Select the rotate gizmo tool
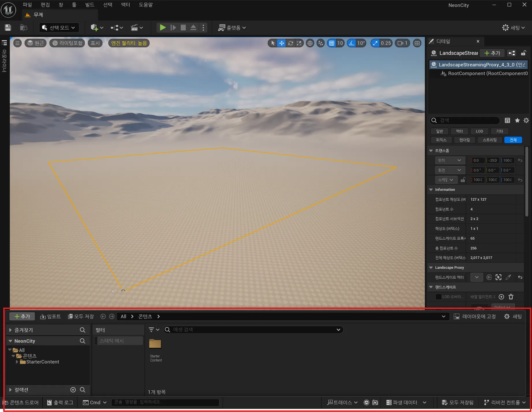This screenshot has height=412, width=532. click(x=290, y=43)
